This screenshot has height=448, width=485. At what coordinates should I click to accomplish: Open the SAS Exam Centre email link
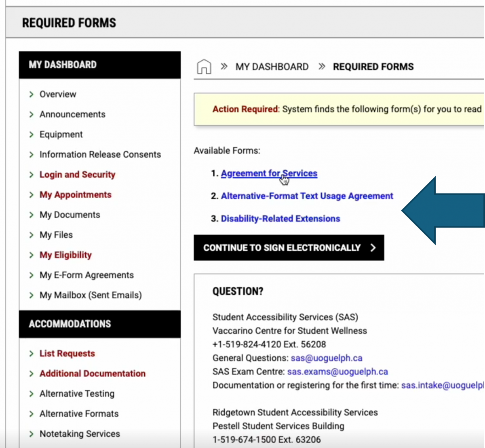click(x=337, y=372)
